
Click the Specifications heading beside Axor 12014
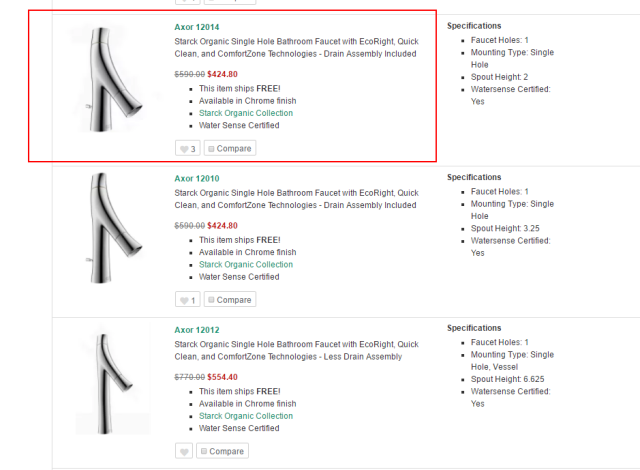[x=474, y=26]
